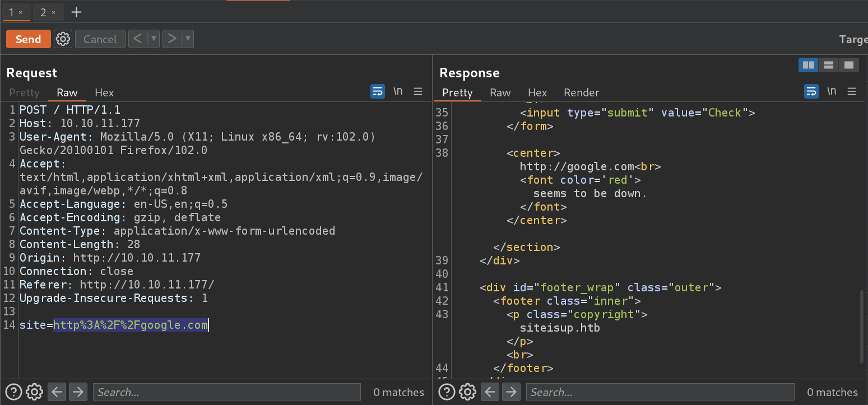This screenshot has width=868, height=405.
Task: Open Request search settings gear
Action: click(34, 392)
